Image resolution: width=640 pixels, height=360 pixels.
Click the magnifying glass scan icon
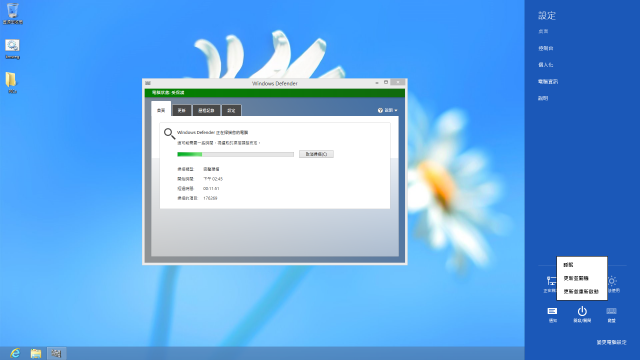(x=169, y=133)
